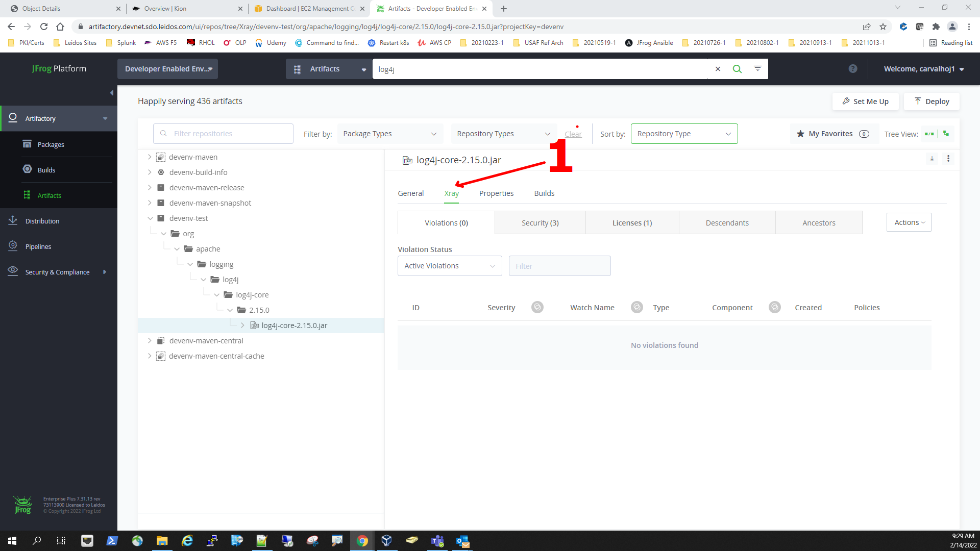Click the Clear filters link

coord(573,134)
